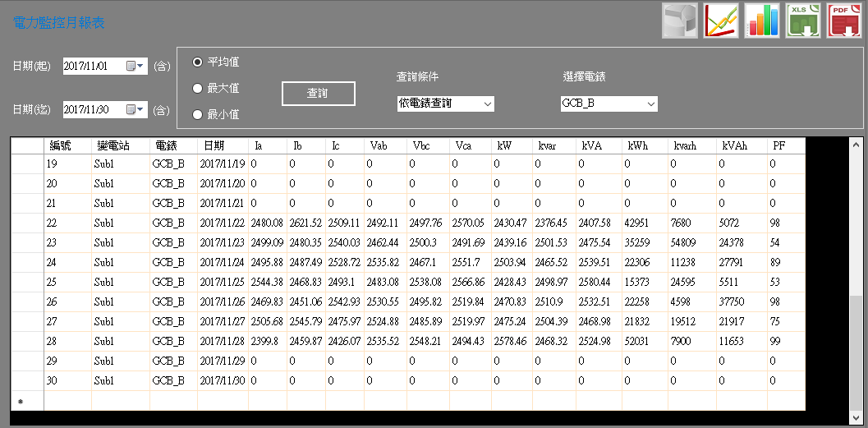Screen dimensions: 868x428
Task: Click the kW column header
Action: click(512, 145)
